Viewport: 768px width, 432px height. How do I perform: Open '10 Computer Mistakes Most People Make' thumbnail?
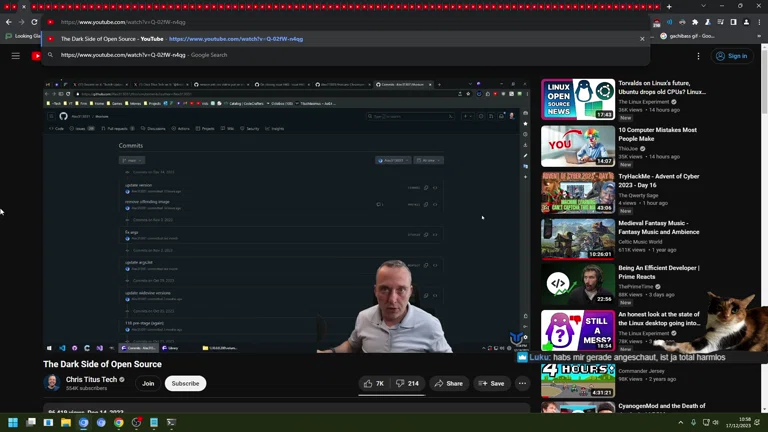578,146
